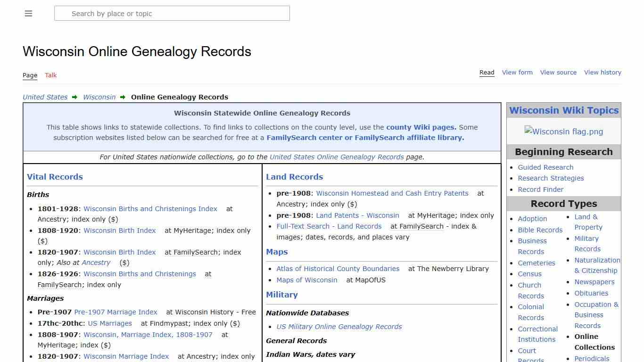Open Land Patents - Wisconsin link
This screenshot has width=644, height=362.
pos(357,215)
